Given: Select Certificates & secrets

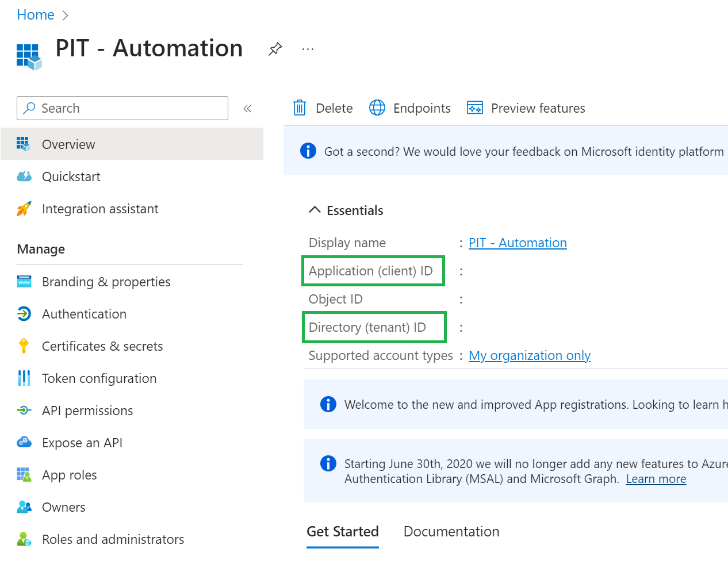Looking at the screenshot, I should click(x=101, y=346).
